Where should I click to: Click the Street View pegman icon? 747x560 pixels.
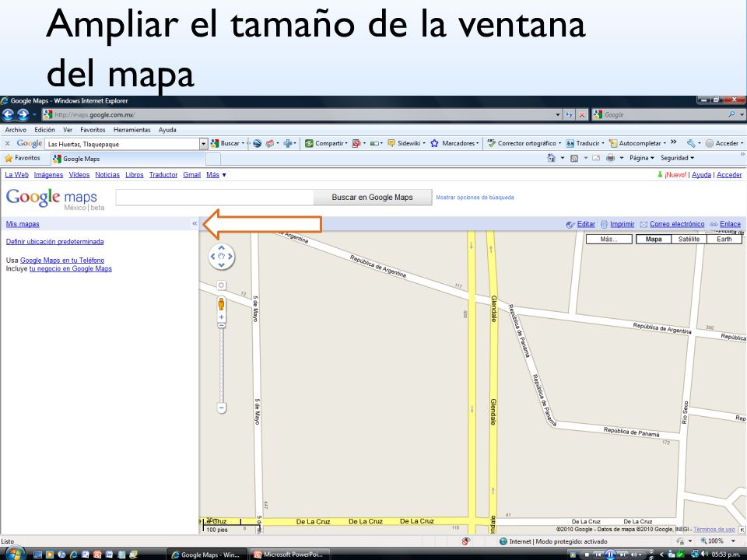(221, 303)
